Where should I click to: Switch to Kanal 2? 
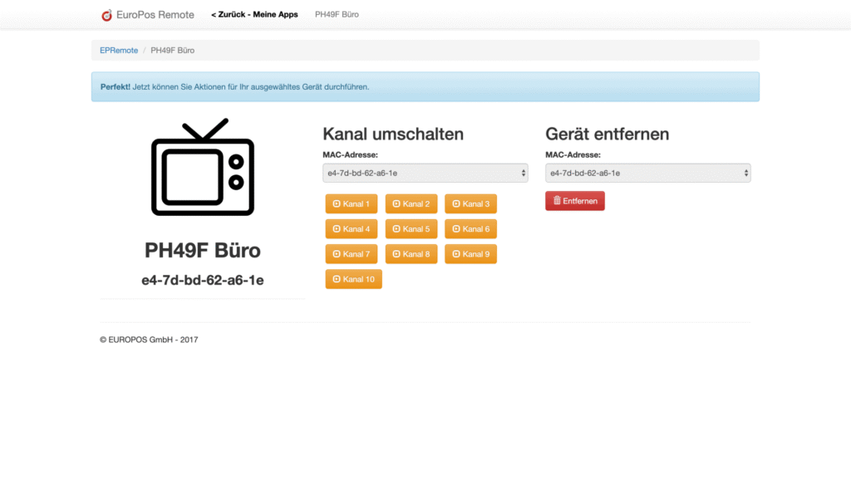[411, 204]
